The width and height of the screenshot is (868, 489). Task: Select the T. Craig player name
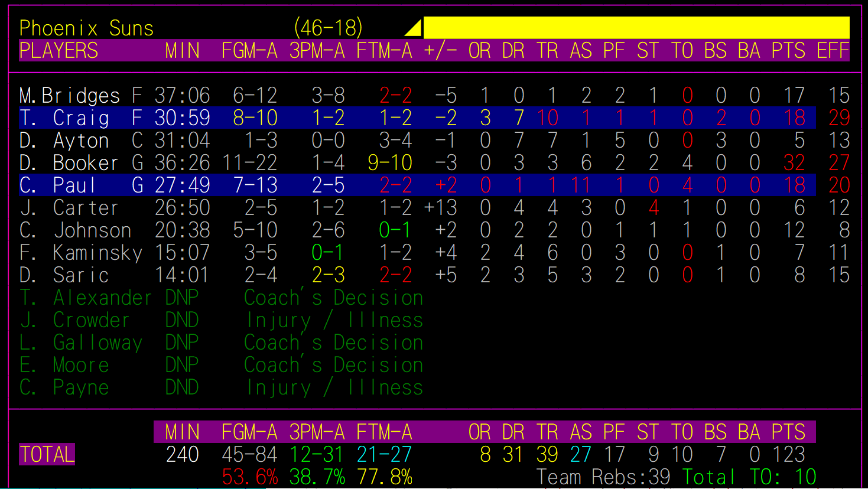pyautogui.click(x=64, y=118)
